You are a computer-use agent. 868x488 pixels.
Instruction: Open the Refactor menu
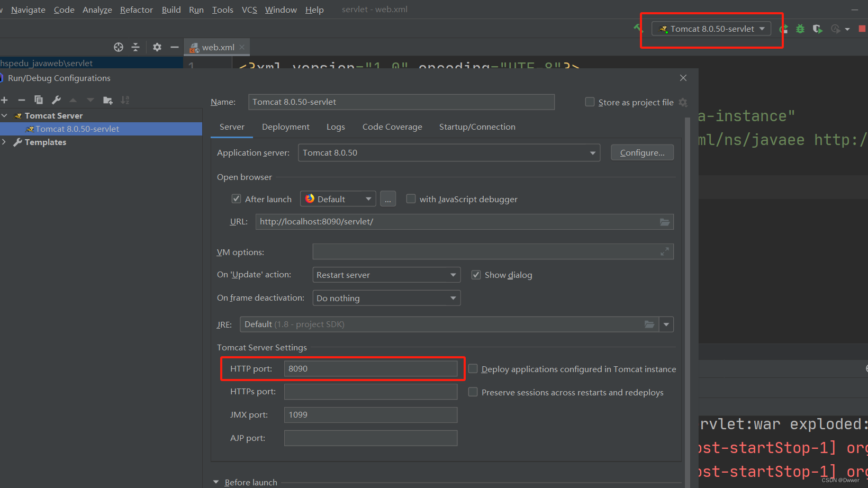click(137, 10)
